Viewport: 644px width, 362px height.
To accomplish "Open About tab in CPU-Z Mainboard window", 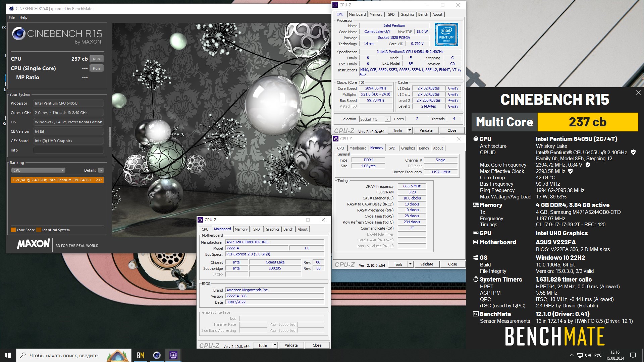I will coord(303,229).
